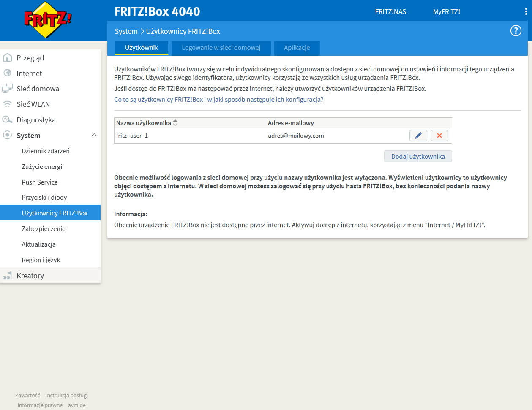
Task: Click the Dodaj użytkownika button
Action: coord(418,156)
